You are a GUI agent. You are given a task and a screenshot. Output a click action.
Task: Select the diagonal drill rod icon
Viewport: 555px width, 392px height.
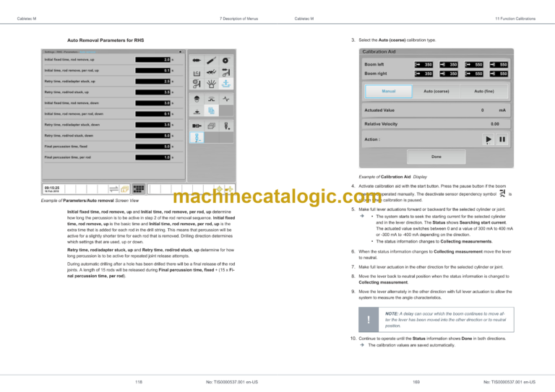pyautogui.click(x=211, y=61)
